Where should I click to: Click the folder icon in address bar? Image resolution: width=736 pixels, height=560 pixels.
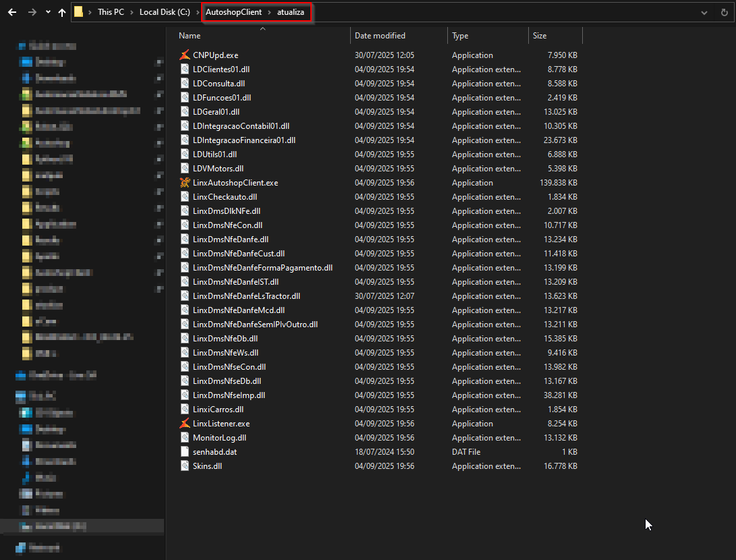(x=79, y=11)
